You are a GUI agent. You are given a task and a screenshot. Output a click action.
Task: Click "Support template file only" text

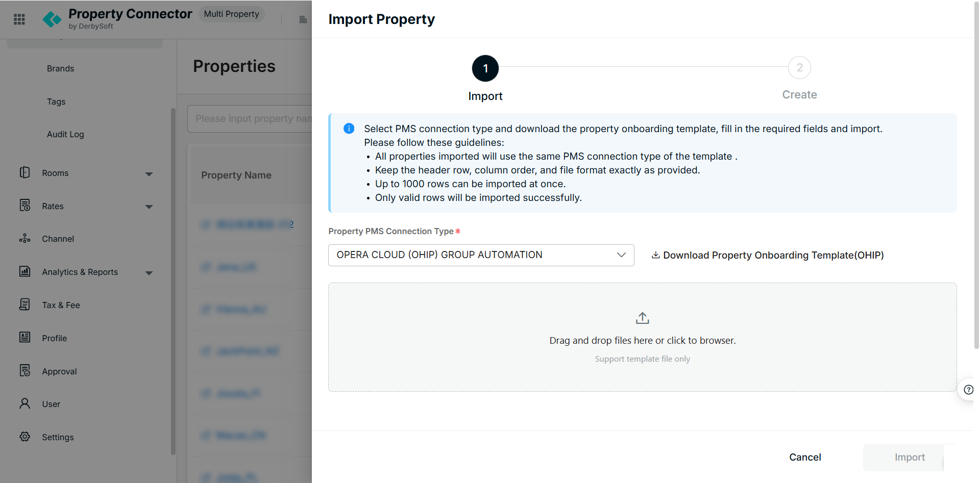coord(642,359)
